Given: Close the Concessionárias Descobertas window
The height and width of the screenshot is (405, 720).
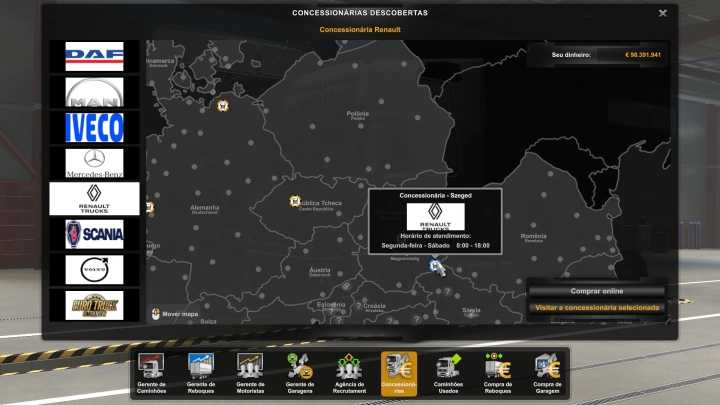Looking at the screenshot, I should click(663, 13).
